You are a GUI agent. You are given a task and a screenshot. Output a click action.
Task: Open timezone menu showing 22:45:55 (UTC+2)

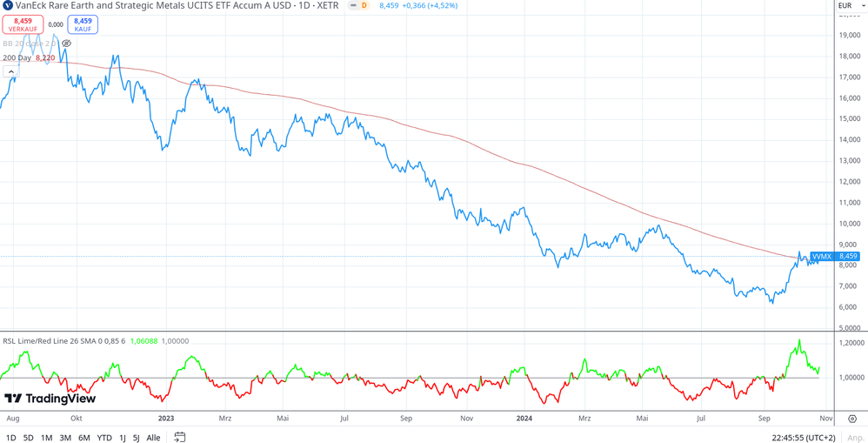(x=804, y=438)
